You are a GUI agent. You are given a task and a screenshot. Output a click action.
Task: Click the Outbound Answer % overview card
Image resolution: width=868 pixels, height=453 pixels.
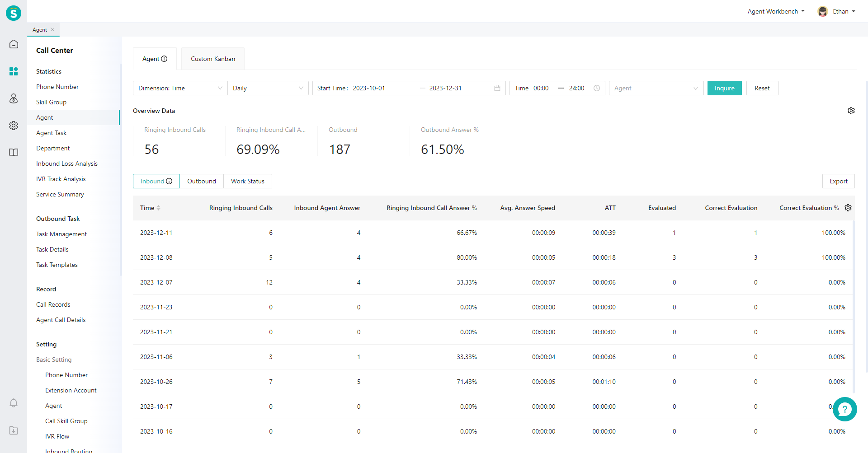coord(456,141)
